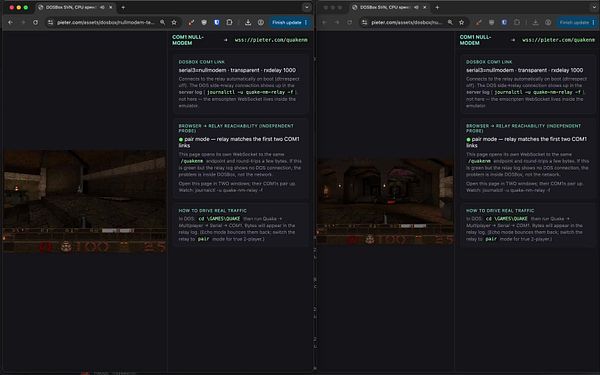Click the zoom magnifier in right address bar

point(450,23)
